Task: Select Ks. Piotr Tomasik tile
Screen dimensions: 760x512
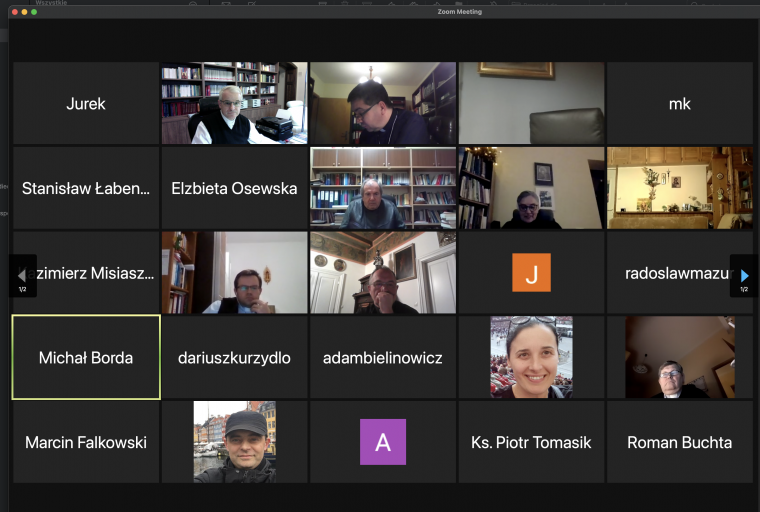Action: pyautogui.click(x=531, y=442)
